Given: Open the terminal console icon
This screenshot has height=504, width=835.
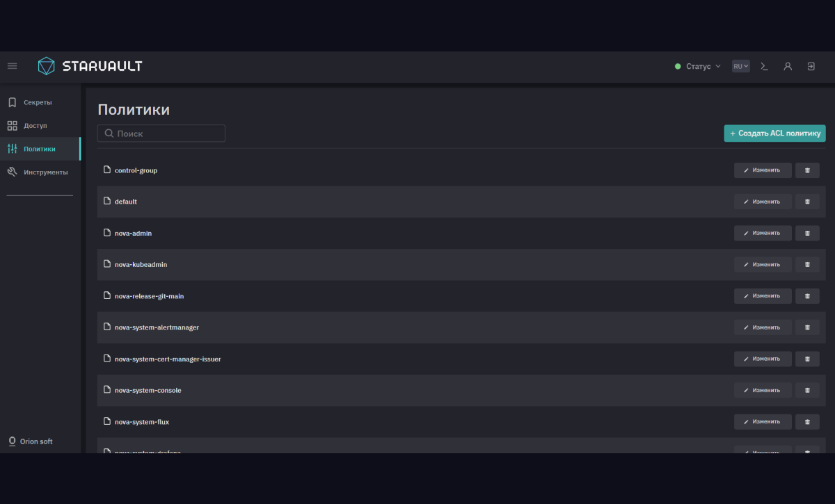Looking at the screenshot, I should [764, 67].
